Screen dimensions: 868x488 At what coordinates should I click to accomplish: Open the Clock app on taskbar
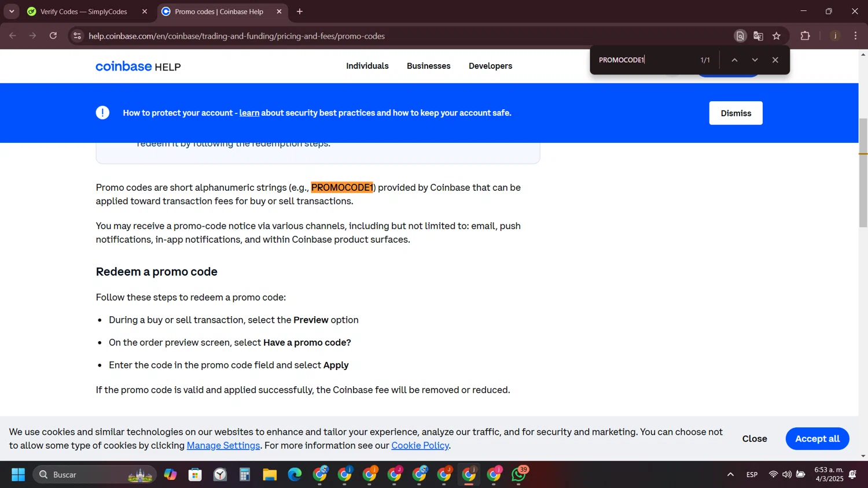[x=220, y=475]
